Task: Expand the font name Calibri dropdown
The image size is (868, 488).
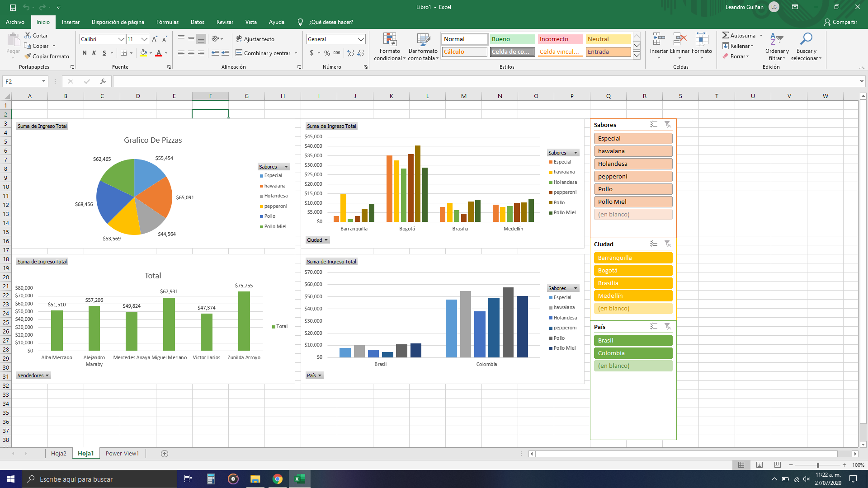Action: (x=121, y=39)
